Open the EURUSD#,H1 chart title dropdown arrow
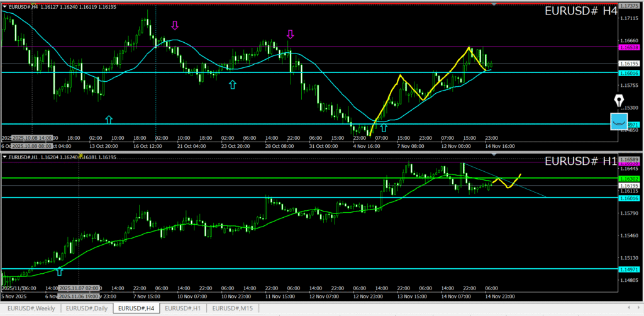 (x=4, y=156)
